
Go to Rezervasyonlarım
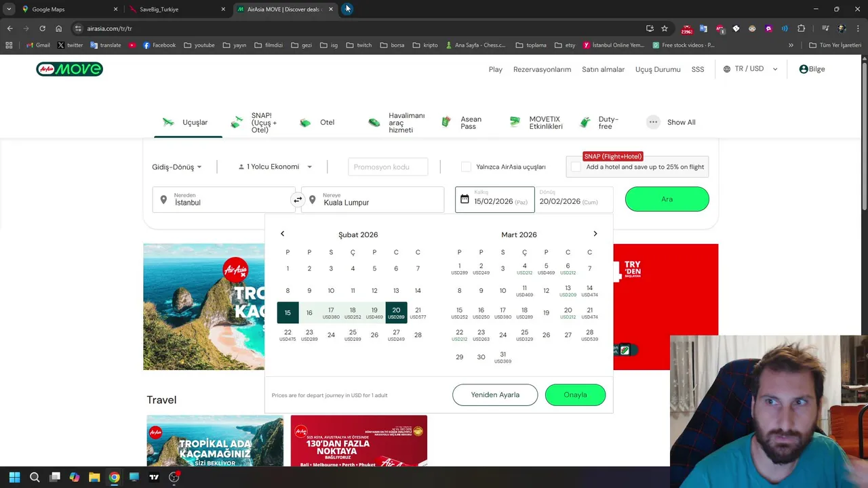coord(542,69)
